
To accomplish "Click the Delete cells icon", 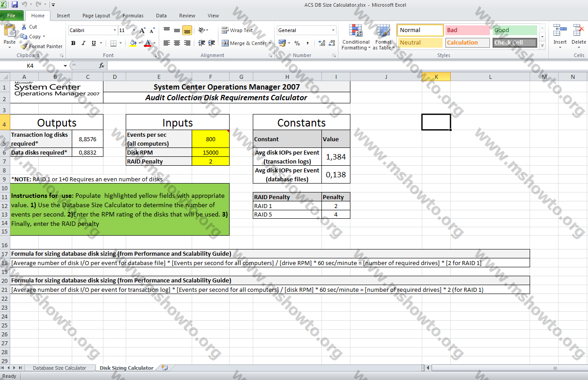I will click(x=579, y=31).
